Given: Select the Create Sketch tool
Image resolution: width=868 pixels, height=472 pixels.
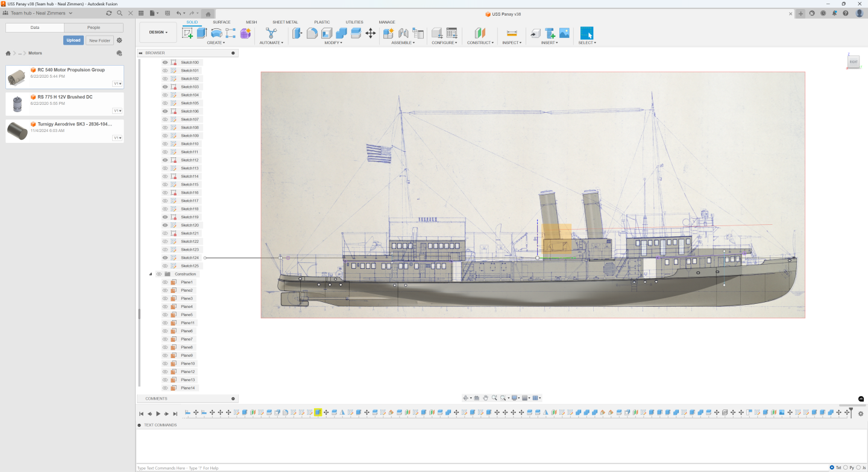Looking at the screenshot, I should point(187,33).
